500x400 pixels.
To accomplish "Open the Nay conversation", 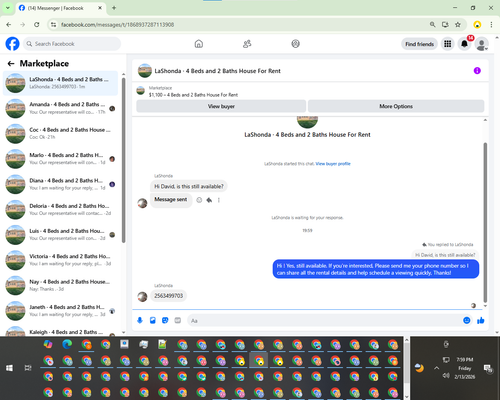I will coord(60,285).
